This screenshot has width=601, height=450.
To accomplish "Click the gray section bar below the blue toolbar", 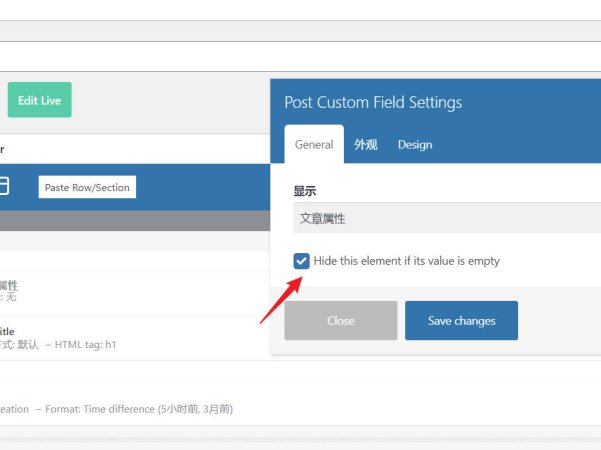I will (130, 221).
